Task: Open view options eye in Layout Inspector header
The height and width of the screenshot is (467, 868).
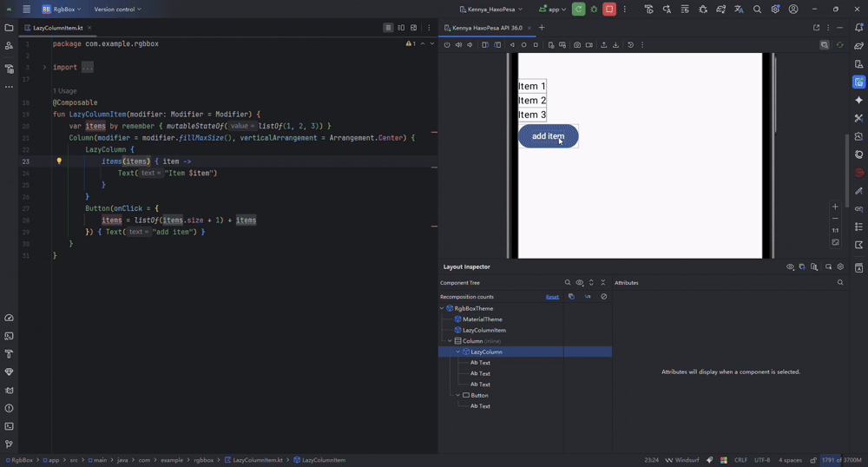Action: pyautogui.click(x=790, y=266)
